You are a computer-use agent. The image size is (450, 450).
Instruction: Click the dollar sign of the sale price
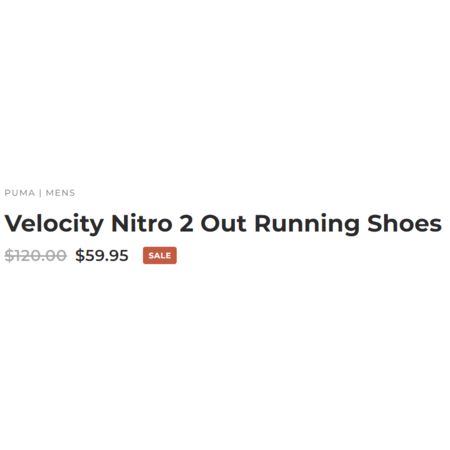[x=80, y=256]
